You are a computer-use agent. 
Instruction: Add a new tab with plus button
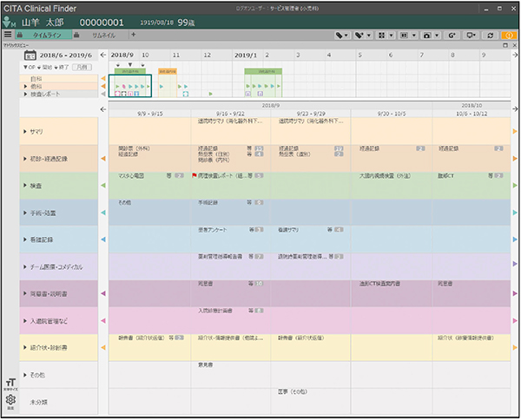point(133,35)
